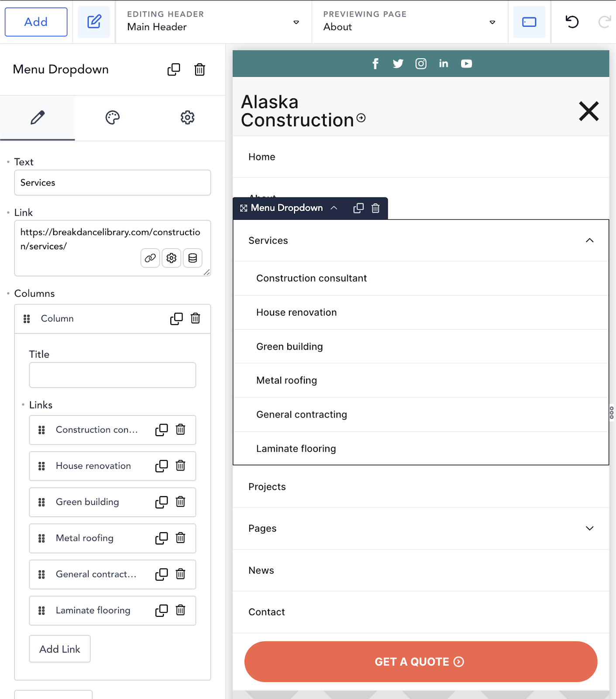Image resolution: width=616 pixels, height=699 pixels.
Task: Grab the Column drag handle
Action: (x=27, y=319)
